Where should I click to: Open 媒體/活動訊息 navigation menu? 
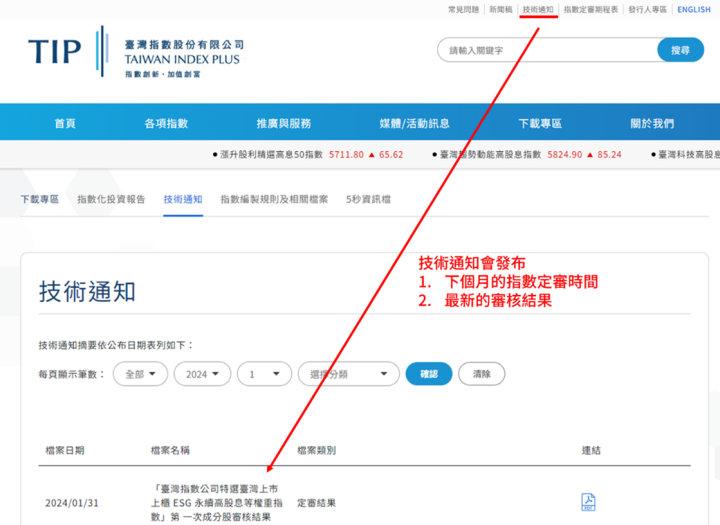(x=414, y=123)
